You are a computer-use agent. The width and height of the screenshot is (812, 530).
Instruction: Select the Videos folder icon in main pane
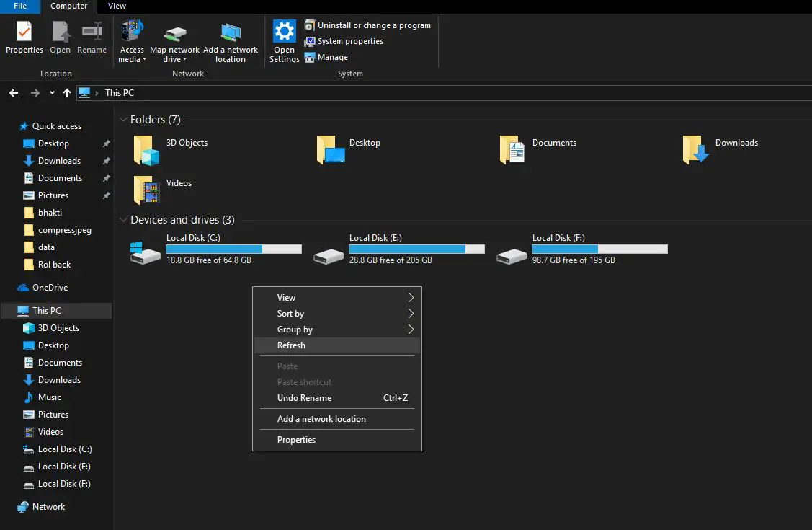click(146, 190)
